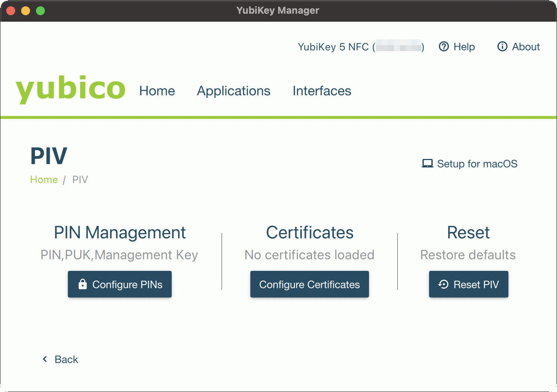Click the YubiKey Manager title bar text
557x392 pixels.
pos(277,10)
